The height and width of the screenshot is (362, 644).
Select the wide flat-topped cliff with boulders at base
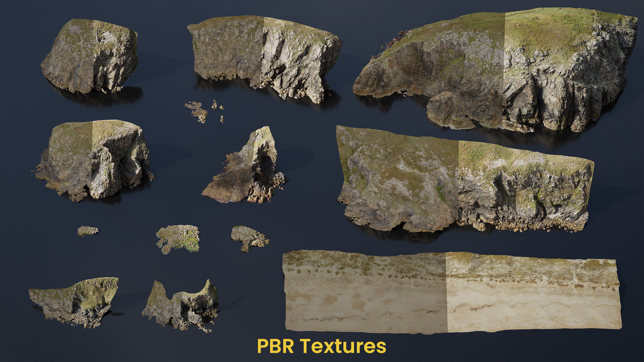265,59
